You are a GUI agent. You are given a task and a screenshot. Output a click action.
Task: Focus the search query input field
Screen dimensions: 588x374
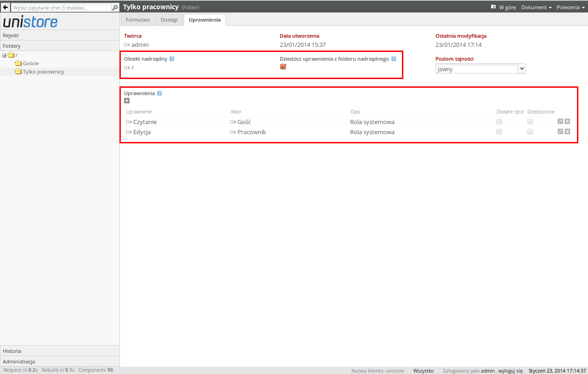[x=61, y=7]
